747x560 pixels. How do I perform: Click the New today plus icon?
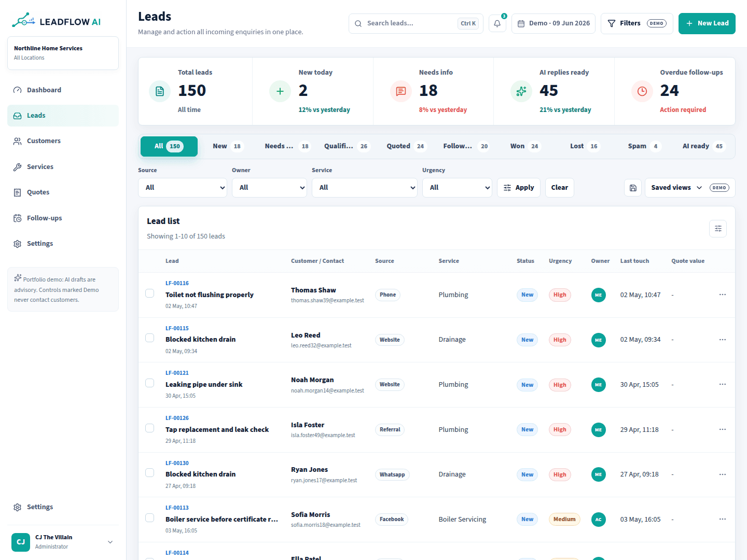tap(280, 91)
